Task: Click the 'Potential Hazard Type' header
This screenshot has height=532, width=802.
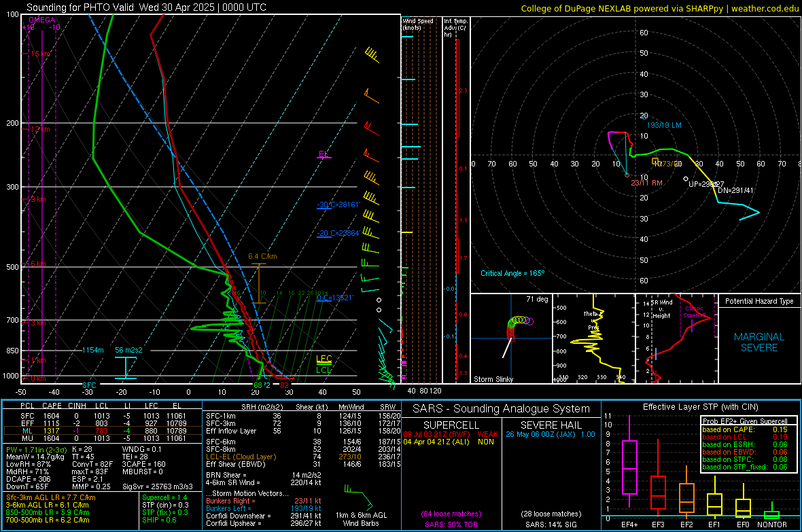Action: point(759,301)
